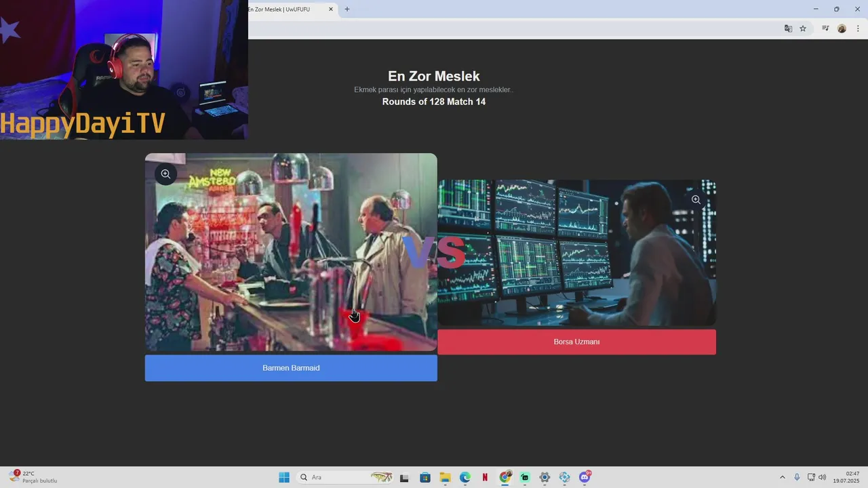Open Discord from the taskbar
The width and height of the screenshot is (868, 488).
click(x=585, y=477)
